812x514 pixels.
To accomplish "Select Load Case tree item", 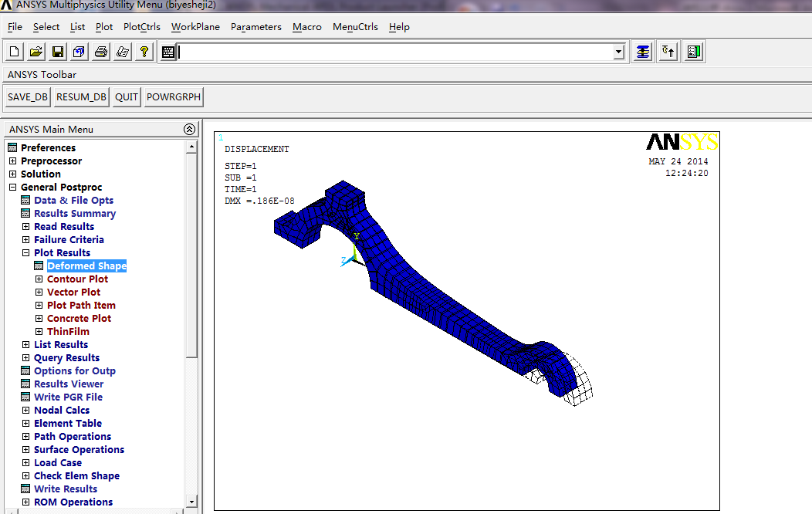I will click(58, 463).
